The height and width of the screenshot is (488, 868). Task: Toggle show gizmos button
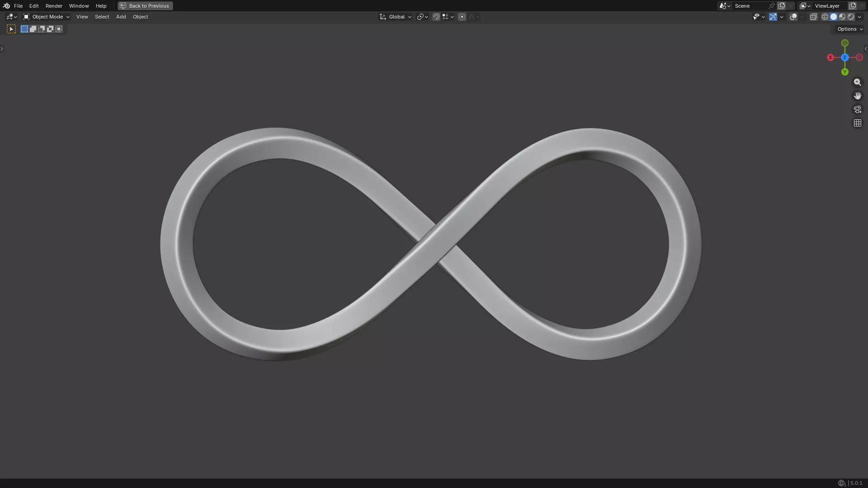tap(773, 17)
